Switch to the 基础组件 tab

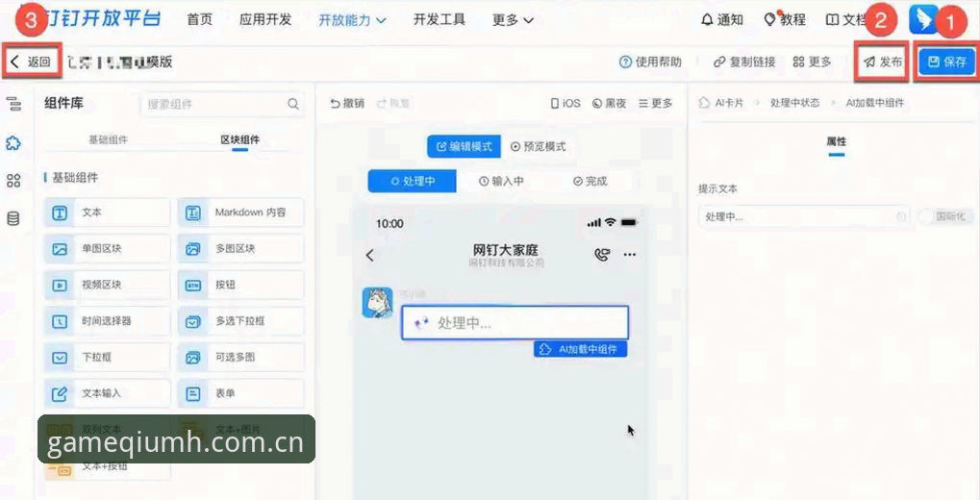108,140
